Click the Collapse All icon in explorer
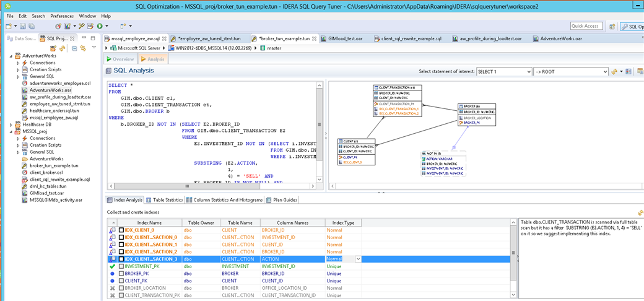This screenshot has width=644, height=301. click(74, 48)
